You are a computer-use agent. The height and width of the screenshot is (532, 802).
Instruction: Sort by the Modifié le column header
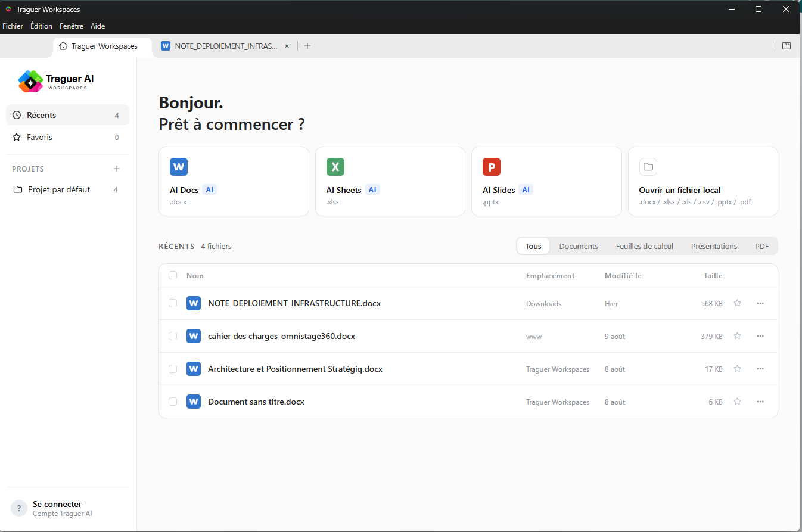tap(623, 275)
